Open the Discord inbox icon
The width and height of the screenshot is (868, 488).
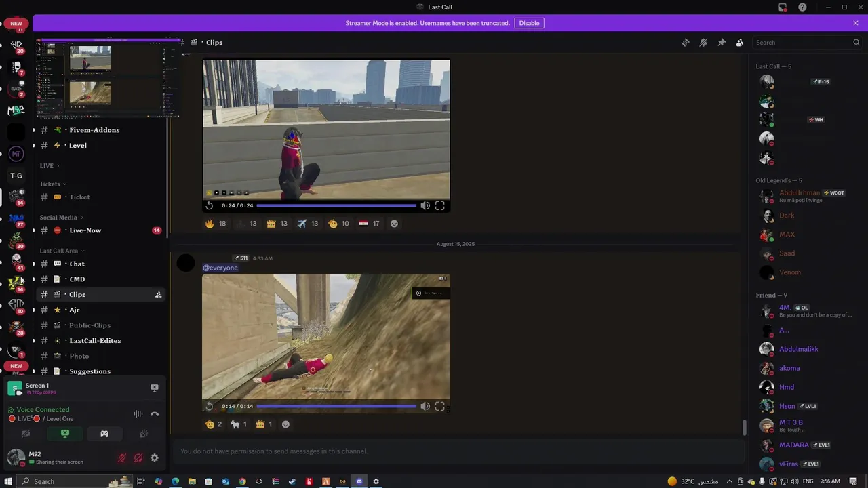pyautogui.click(x=783, y=7)
